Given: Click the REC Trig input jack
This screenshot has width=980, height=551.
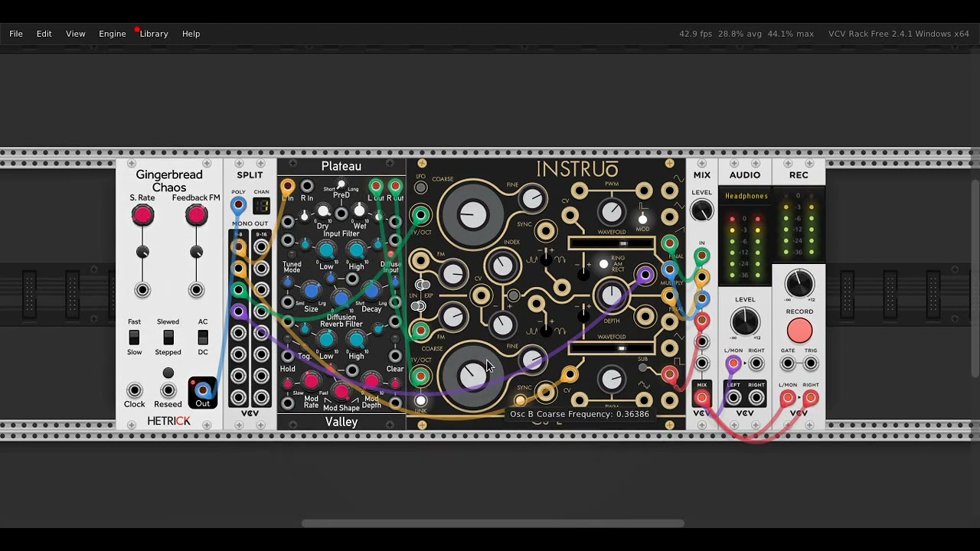Looking at the screenshot, I should tap(810, 364).
